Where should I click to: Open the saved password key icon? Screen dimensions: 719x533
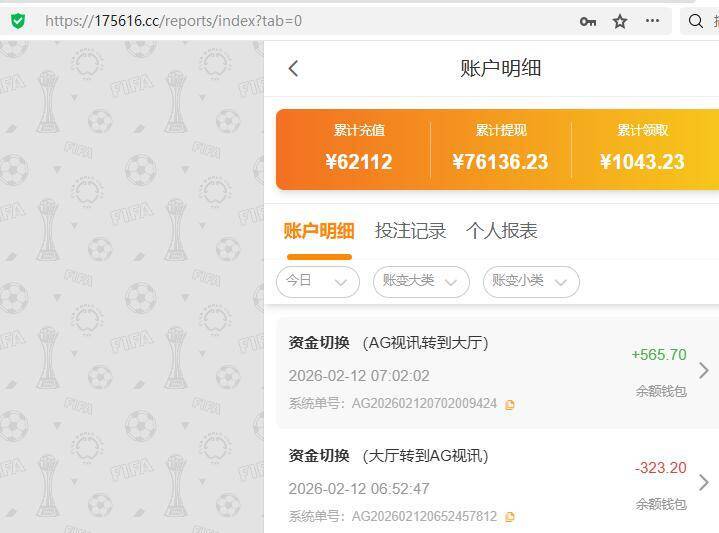point(588,21)
